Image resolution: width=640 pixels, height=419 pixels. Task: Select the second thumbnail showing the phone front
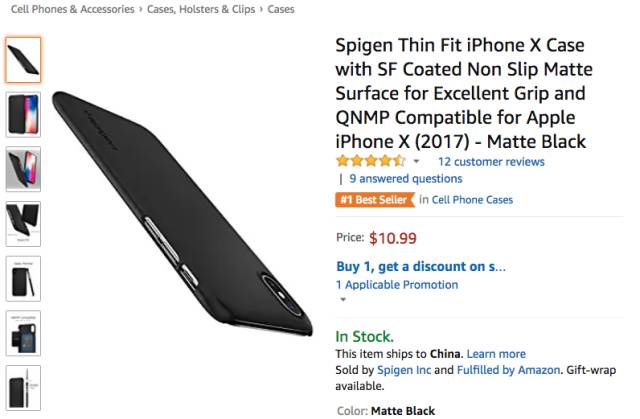23,114
